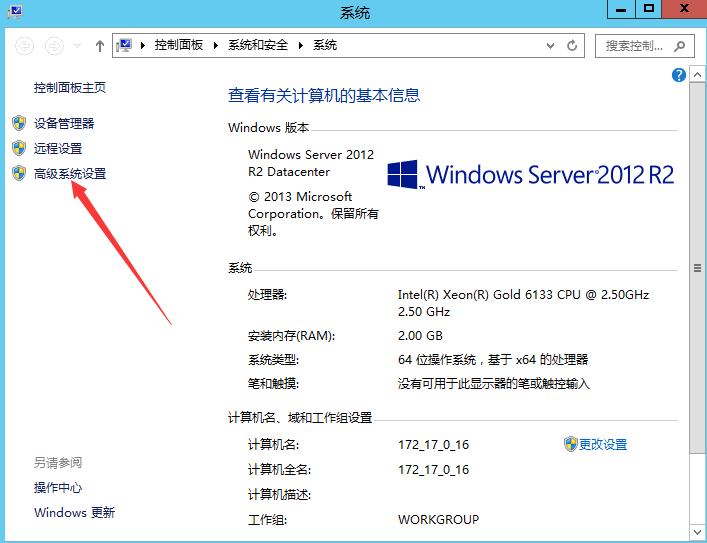Click the Forward navigation arrow
The width and height of the screenshot is (707, 543).
pyautogui.click(x=54, y=46)
